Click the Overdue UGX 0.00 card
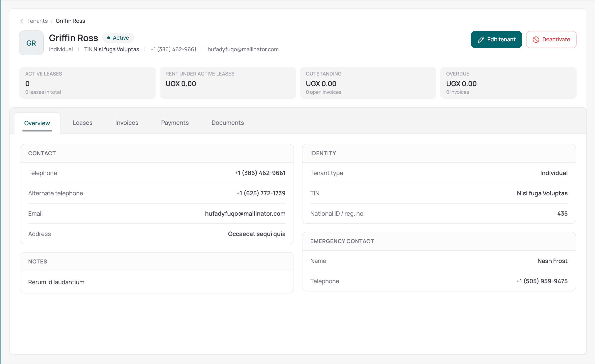The height and width of the screenshot is (364, 595). pos(508,83)
